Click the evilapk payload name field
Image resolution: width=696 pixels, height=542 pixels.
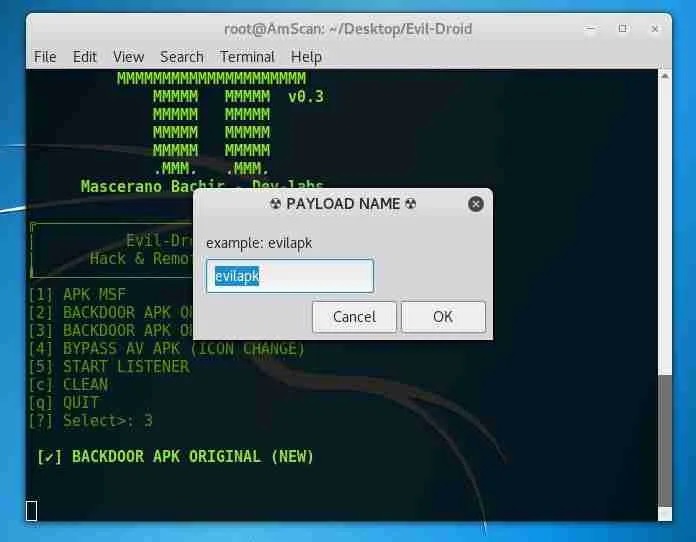[x=290, y=276]
